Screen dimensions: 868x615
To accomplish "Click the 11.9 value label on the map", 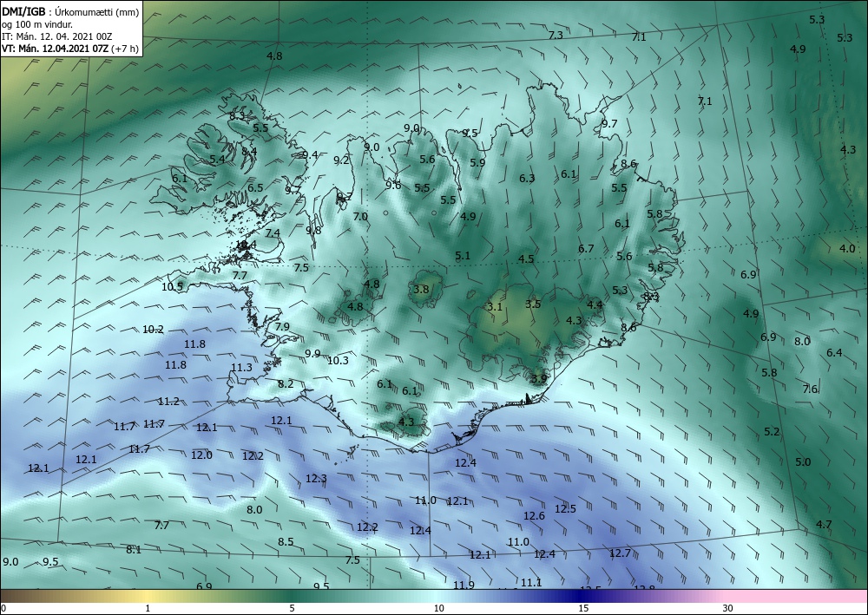I will pyautogui.click(x=464, y=586).
